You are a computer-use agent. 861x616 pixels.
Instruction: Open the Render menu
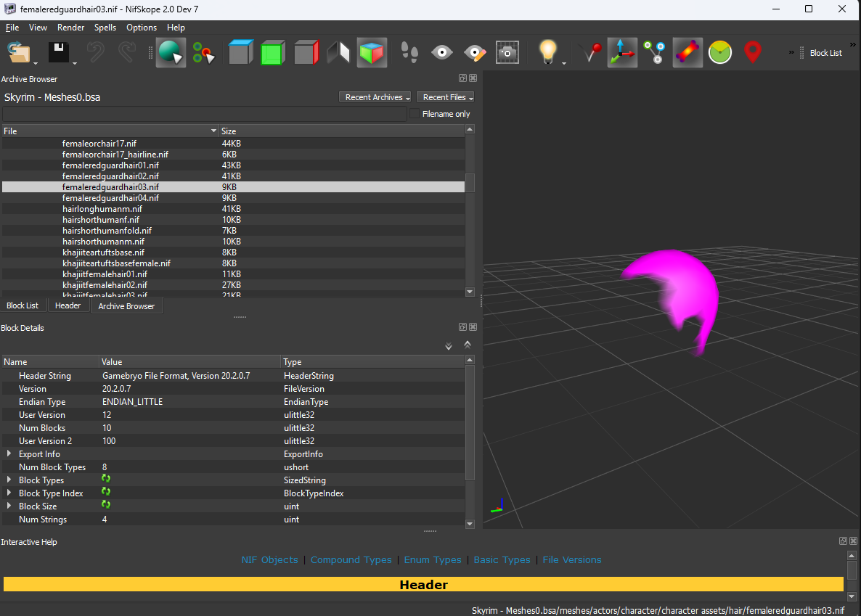(71, 28)
